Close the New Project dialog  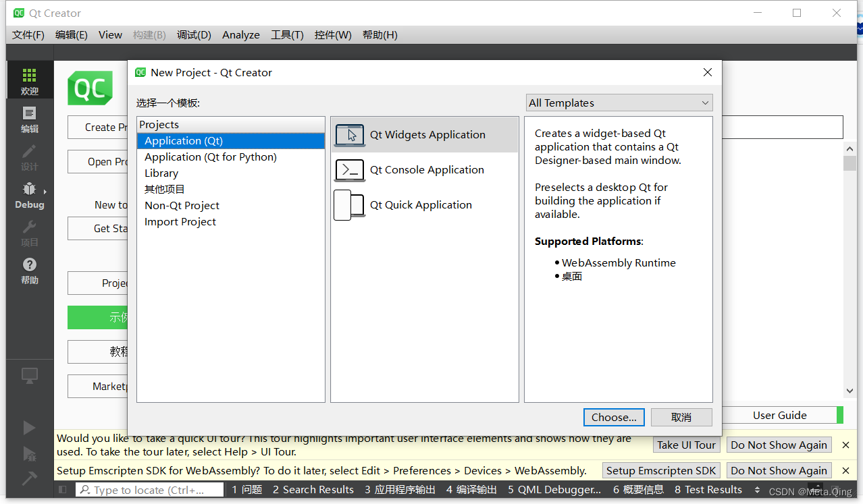(x=707, y=72)
